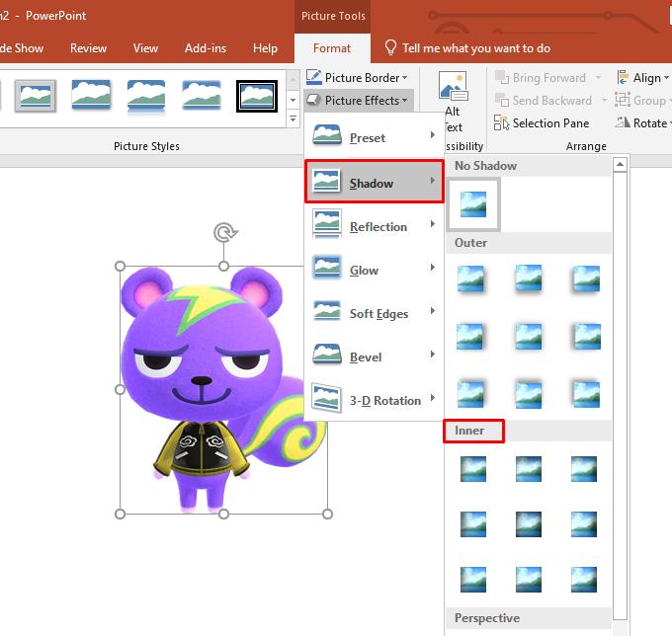Apply the first framed picture style
Viewport: 672px width, 636px height.
(x=36, y=96)
